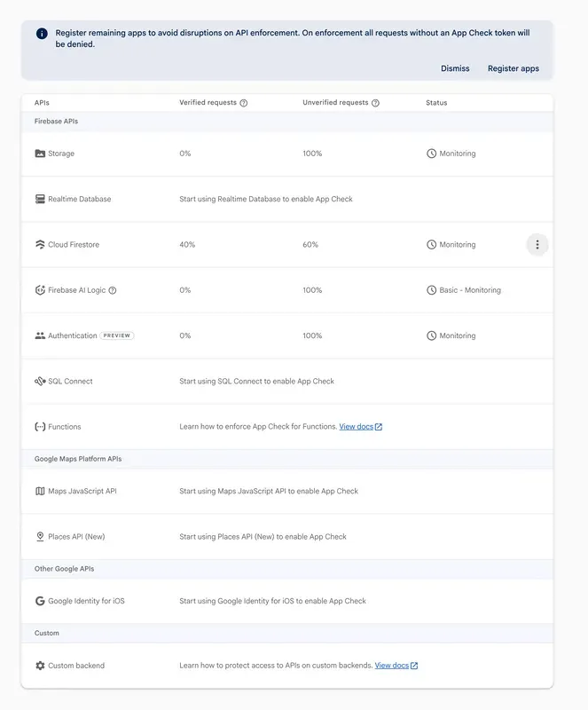Click the clock icon in Authentication status

point(431,335)
